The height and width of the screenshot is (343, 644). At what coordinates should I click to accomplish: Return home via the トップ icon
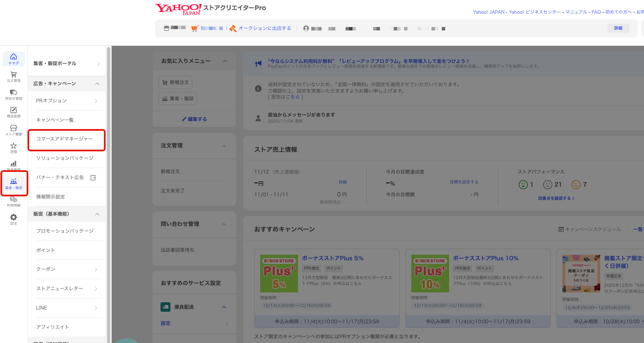[x=13, y=58]
